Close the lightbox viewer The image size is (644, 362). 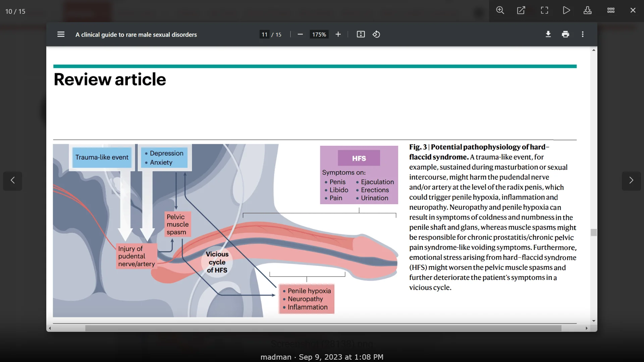633,10
